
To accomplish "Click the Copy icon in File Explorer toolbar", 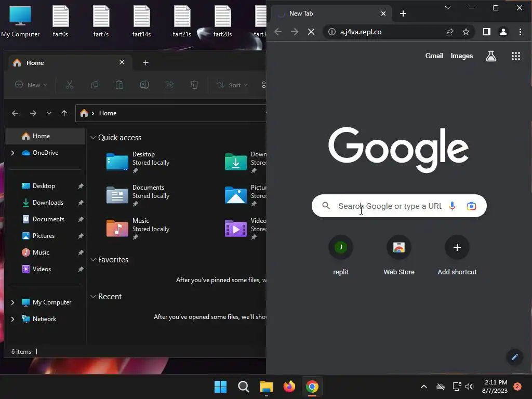I will pos(95,85).
